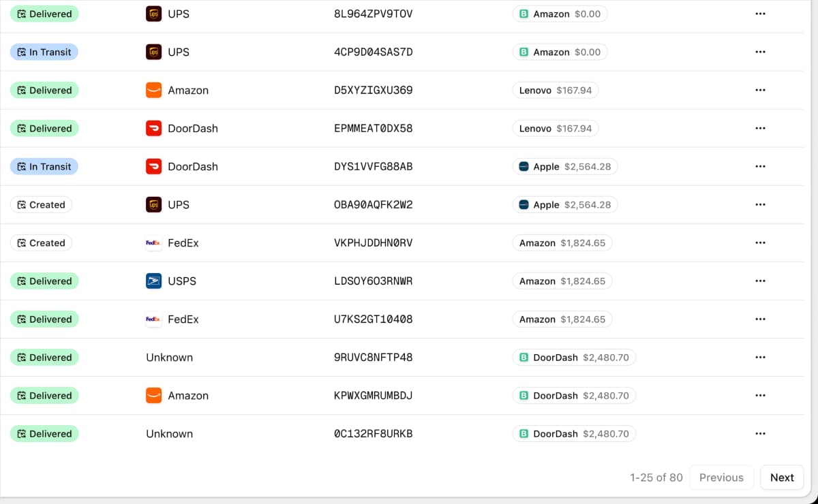Open the Amazon $1,824.65 order for U7KS2GT10408

click(562, 319)
